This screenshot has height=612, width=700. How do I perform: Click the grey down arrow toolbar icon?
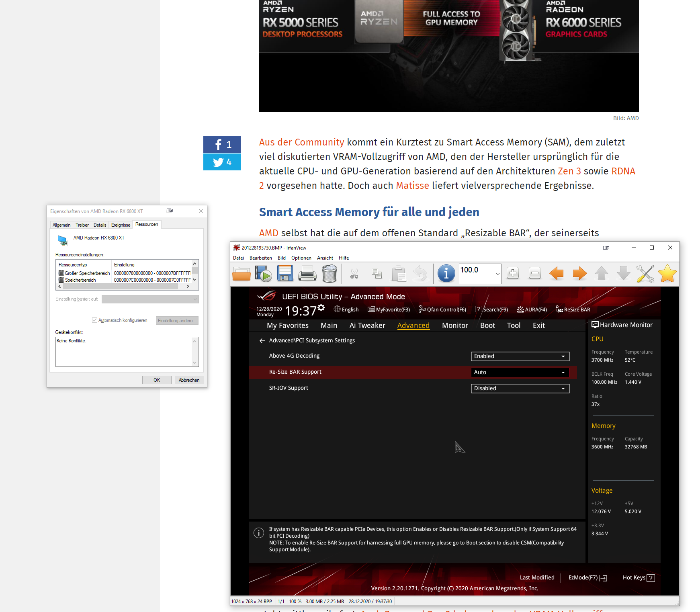pyautogui.click(x=624, y=273)
